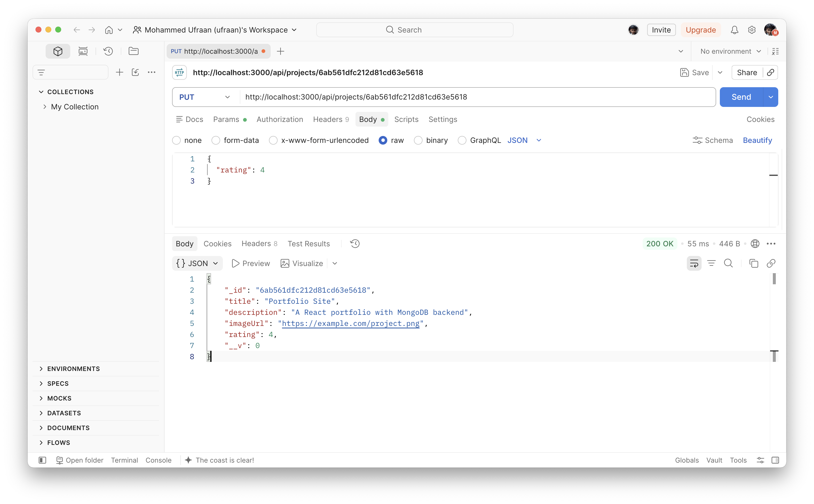This screenshot has width=814, height=504.
Task: Open the Collections sidebar cube icon
Action: point(58,51)
